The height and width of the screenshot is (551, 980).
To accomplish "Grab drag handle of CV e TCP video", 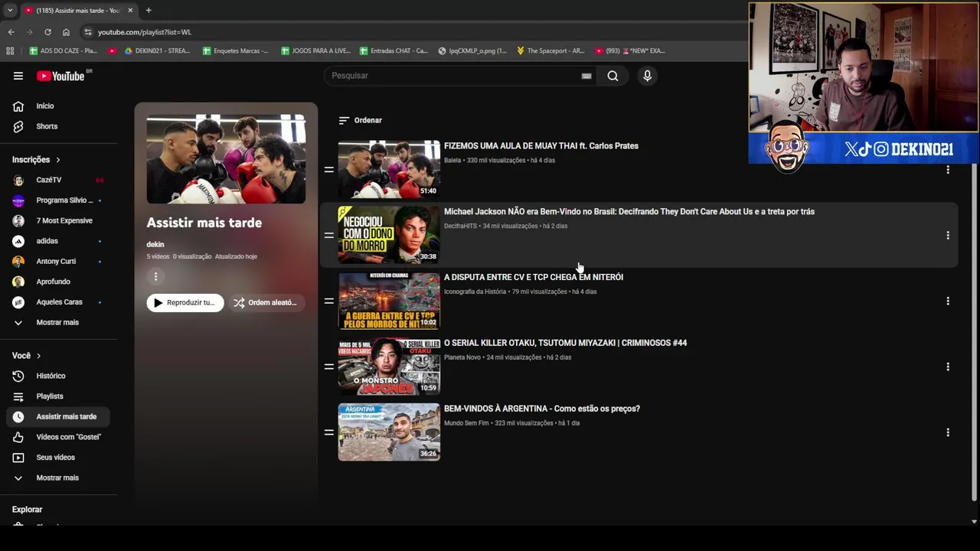I will [328, 301].
